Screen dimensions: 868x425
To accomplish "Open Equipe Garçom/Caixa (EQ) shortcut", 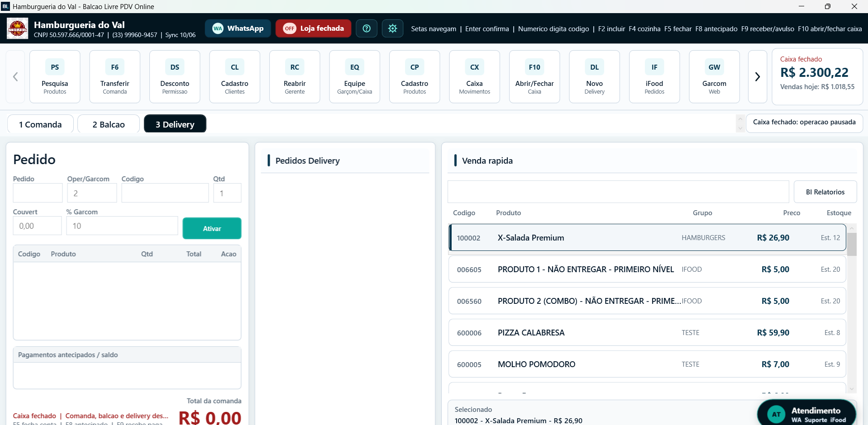I will [x=354, y=77].
